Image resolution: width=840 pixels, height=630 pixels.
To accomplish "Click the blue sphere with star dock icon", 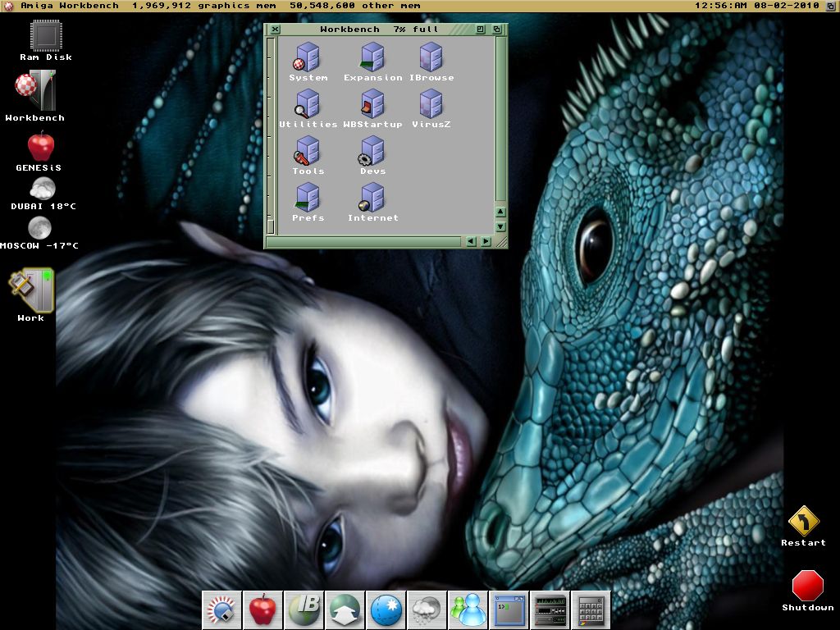I will [386, 610].
